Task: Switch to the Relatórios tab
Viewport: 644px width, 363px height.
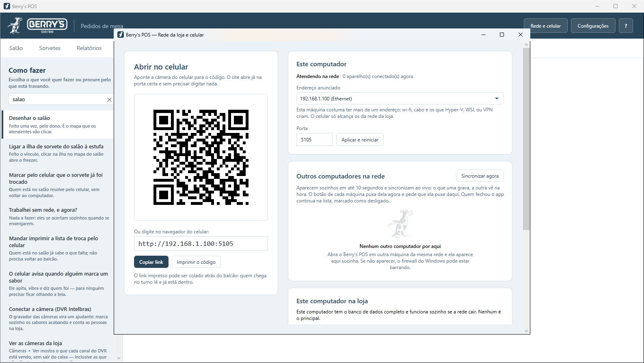Action: point(89,48)
